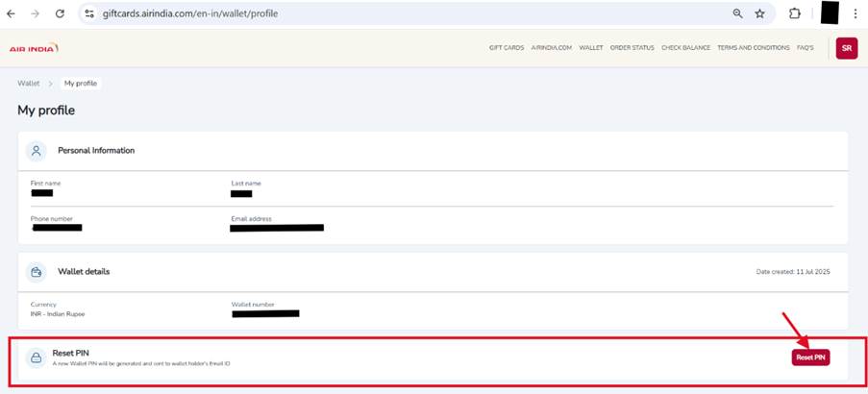Click the Air India logo
This screenshot has width=868, height=394.
click(34, 48)
